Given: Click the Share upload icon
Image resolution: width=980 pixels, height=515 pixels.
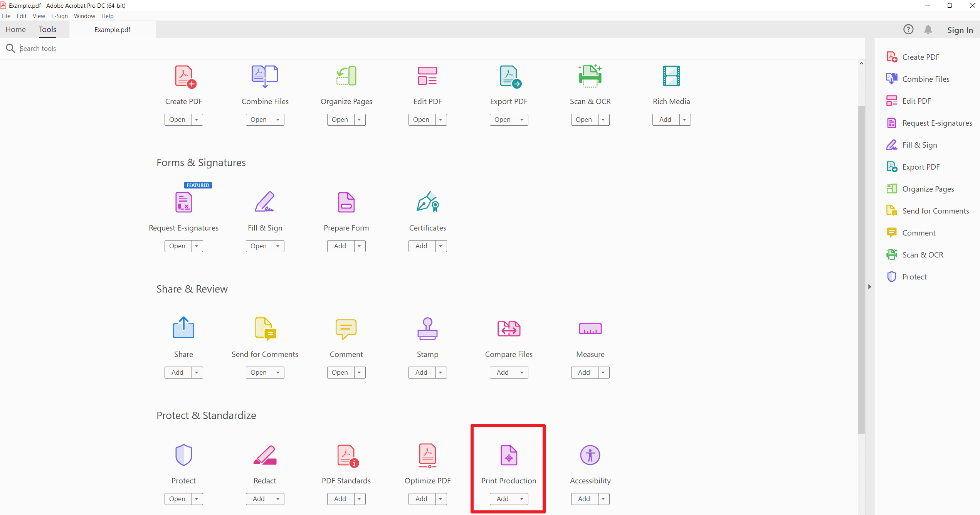Looking at the screenshot, I should [x=183, y=328].
